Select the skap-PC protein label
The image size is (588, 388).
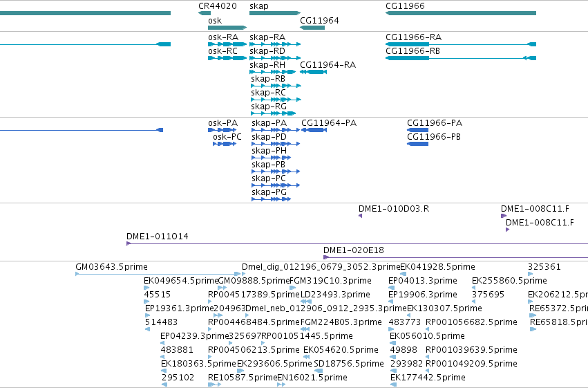[269, 178]
